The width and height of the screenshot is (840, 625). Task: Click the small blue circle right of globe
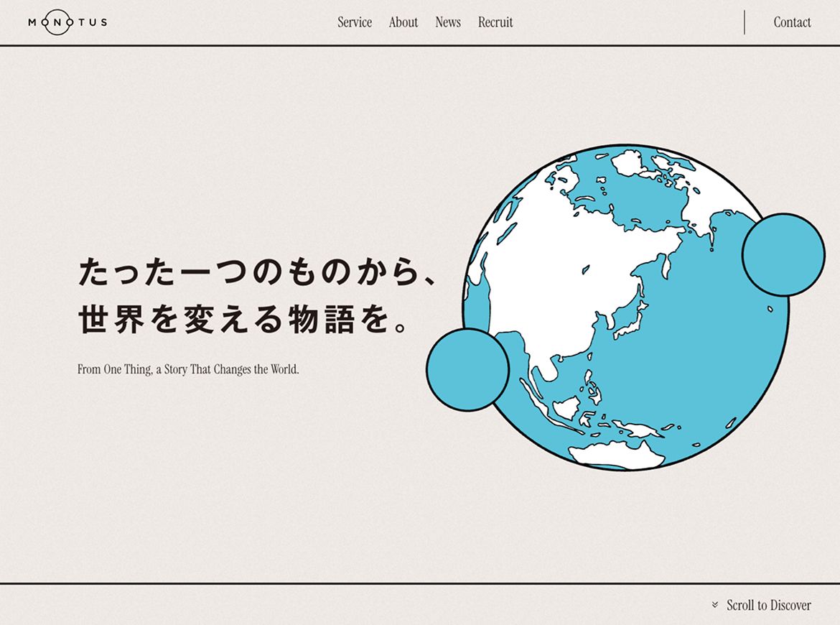(x=783, y=254)
